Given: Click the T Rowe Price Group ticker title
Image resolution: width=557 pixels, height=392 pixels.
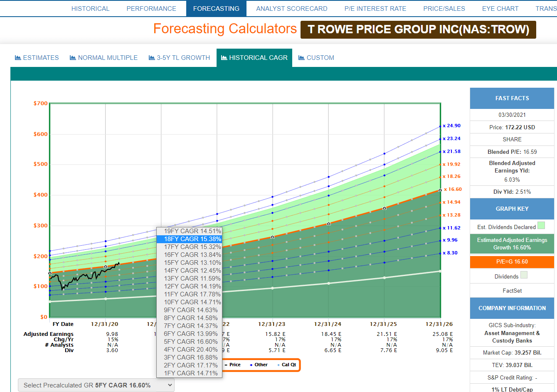Looking at the screenshot, I should click(x=418, y=30).
